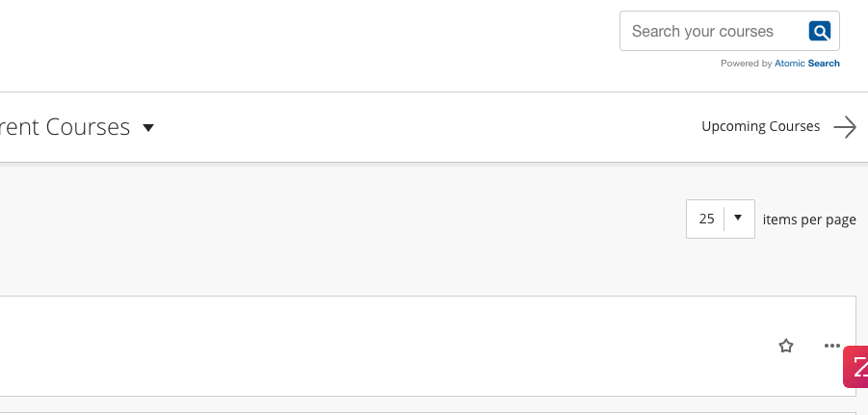Expand the Current Courses dropdown arrow
Image resolution: width=868 pixels, height=415 pixels.
coord(148,128)
